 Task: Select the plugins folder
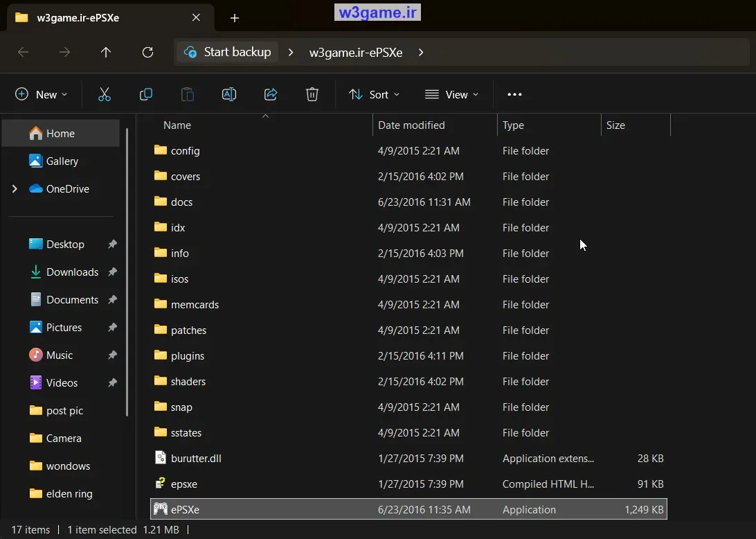[x=409, y=355]
